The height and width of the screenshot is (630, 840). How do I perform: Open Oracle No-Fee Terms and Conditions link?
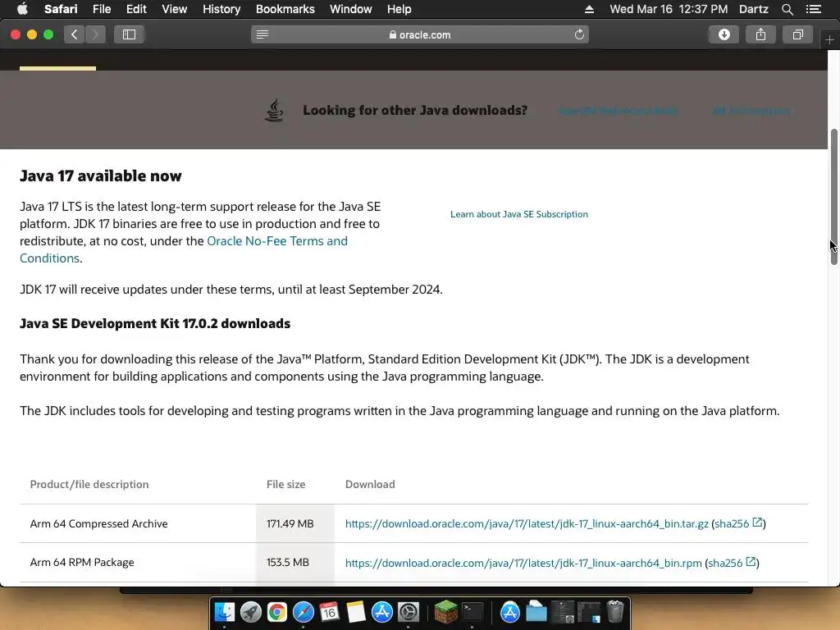pos(184,249)
